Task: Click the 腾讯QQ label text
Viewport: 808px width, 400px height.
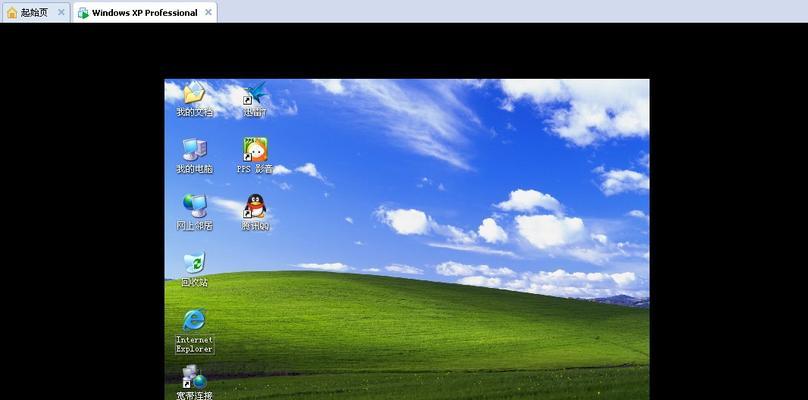Action: [255, 225]
